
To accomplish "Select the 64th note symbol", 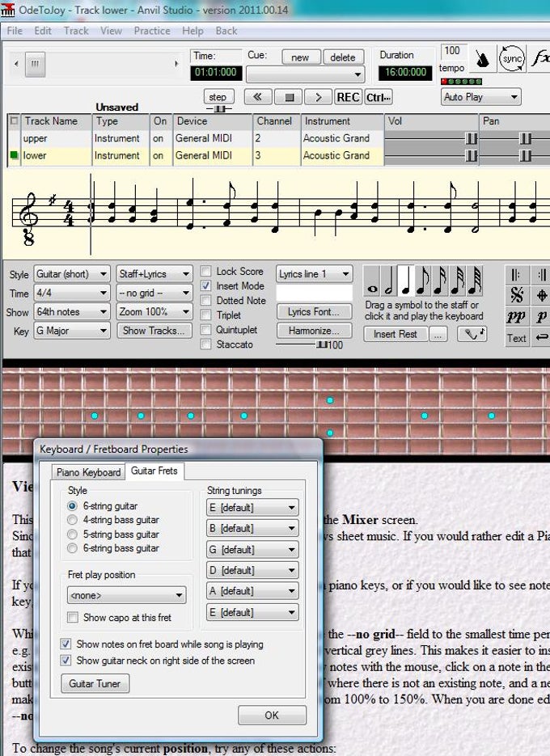I will tap(473, 281).
